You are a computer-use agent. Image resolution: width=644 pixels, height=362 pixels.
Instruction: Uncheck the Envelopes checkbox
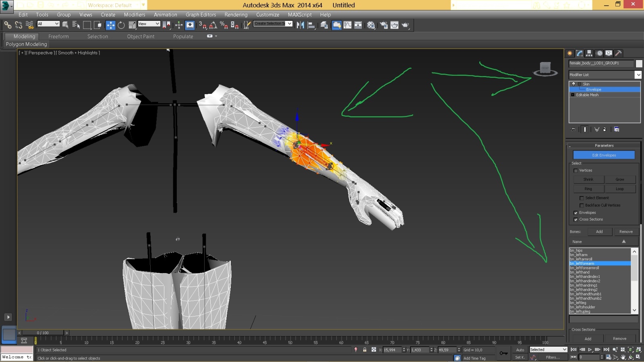click(576, 213)
